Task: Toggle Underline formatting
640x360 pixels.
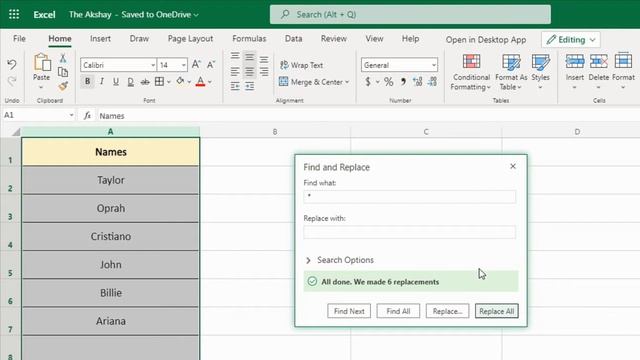Action: (x=116, y=82)
